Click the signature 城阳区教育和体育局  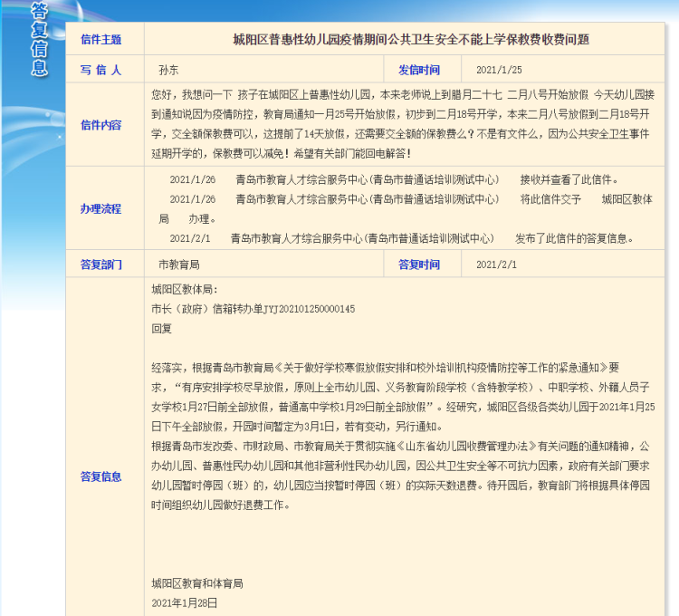(197, 583)
